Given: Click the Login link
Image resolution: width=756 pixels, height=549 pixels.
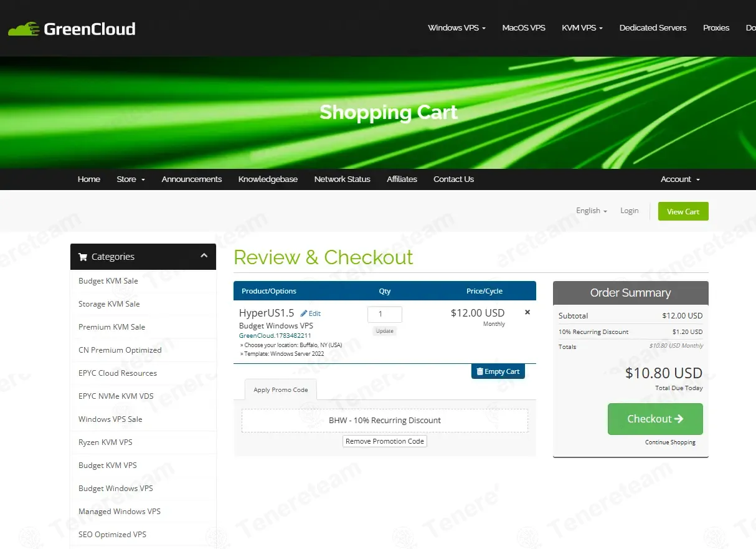Looking at the screenshot, I should tap(630, 211).
